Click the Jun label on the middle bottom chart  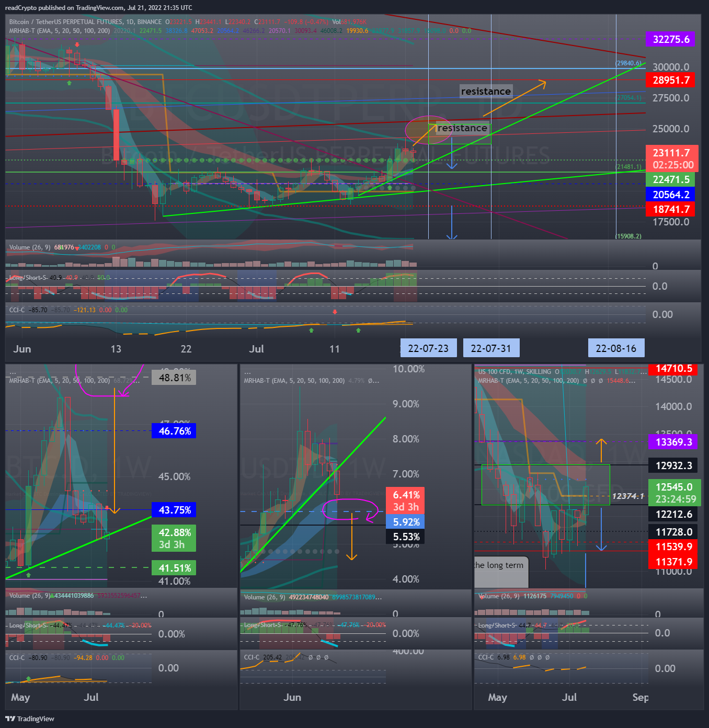[292, 697]
